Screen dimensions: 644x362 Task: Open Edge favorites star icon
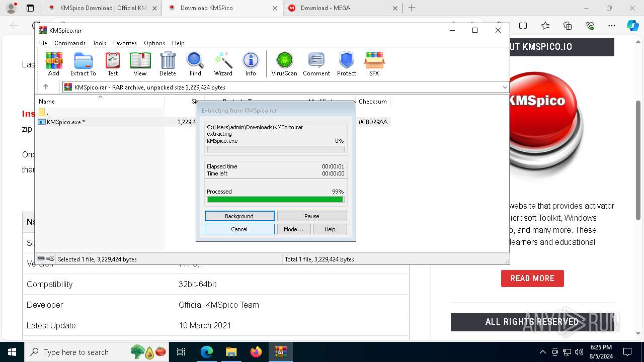545,26
